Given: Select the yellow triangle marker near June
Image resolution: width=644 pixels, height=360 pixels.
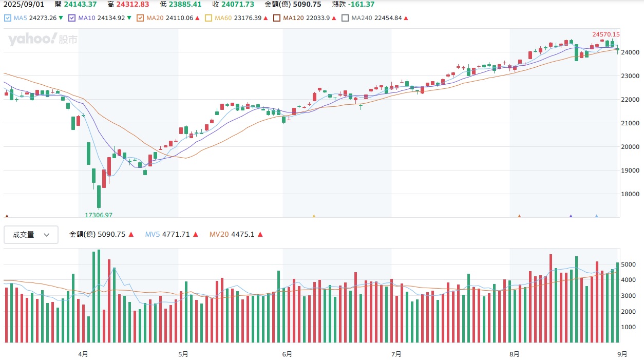Looking at the screenshot, I should 314,216.
